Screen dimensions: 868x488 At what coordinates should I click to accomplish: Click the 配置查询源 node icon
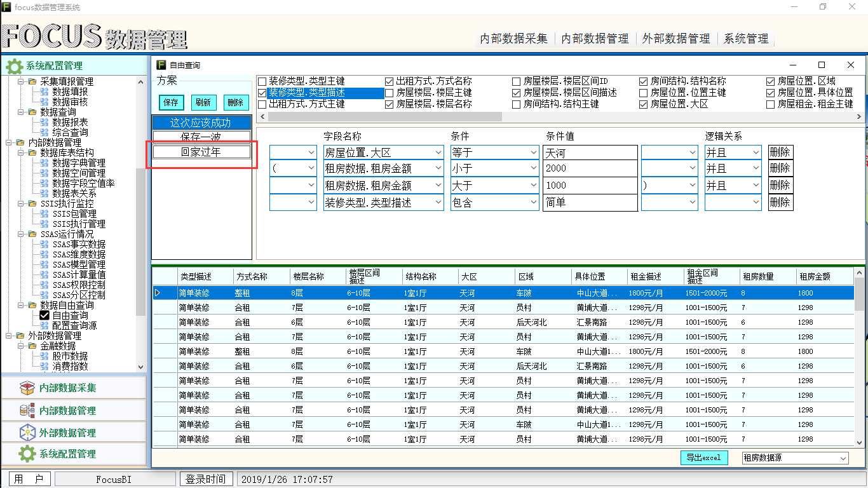pos(44,325)
